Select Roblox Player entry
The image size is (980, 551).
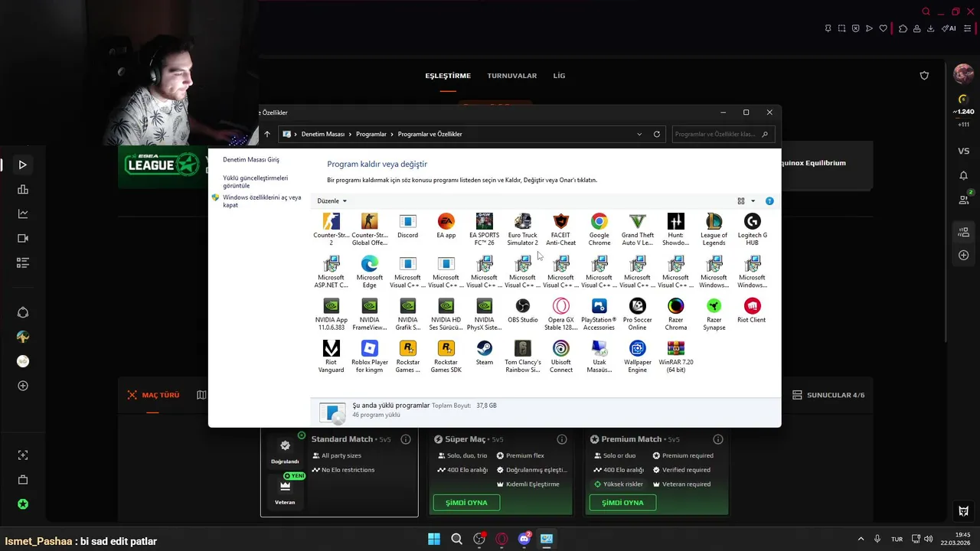pos(369,357)
